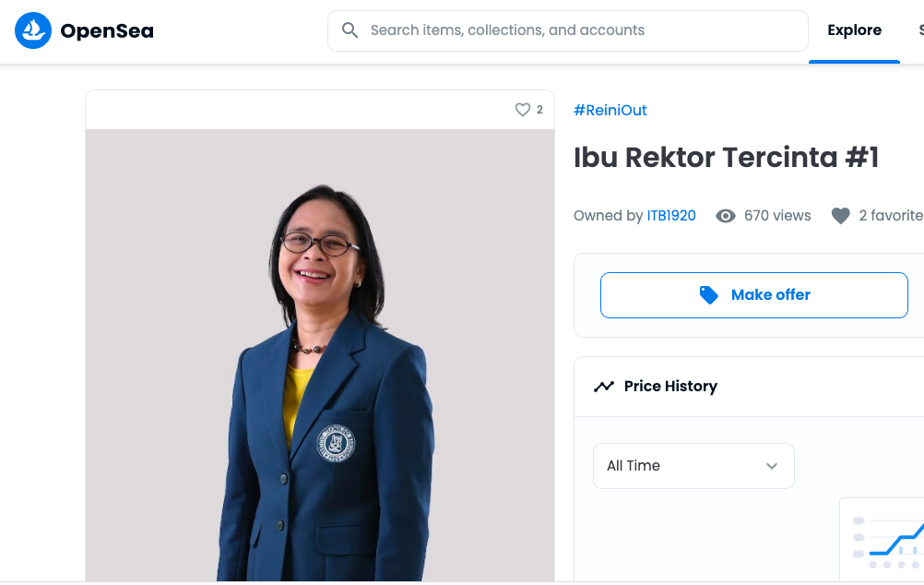Open the Explore tab
This screenshot has height=585, width=924.
click(x=854, y=30)
